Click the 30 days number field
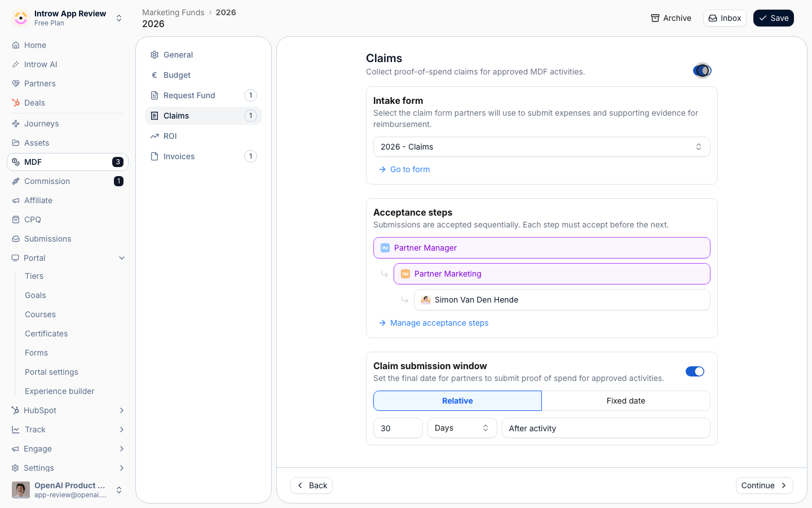This screenshot has width=812, height=508. (398, 428)
